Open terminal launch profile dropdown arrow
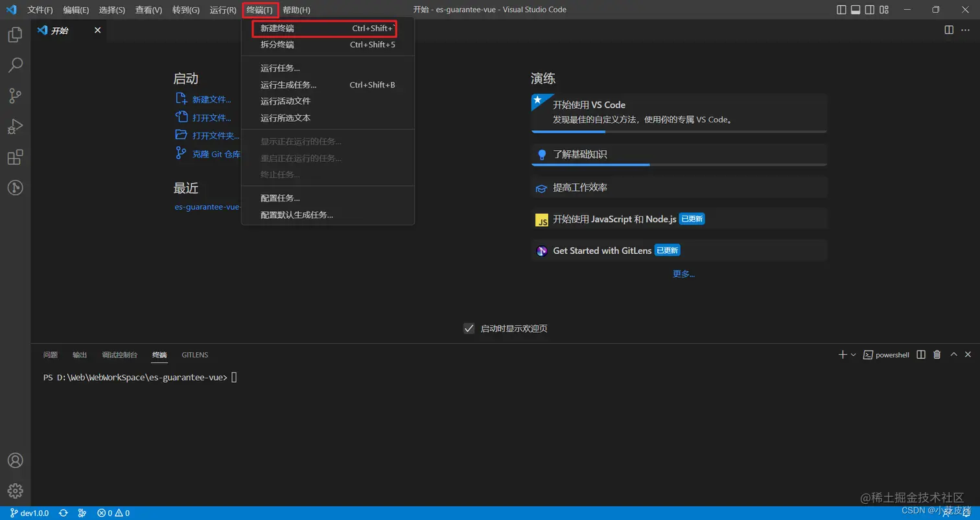Viewport: 980px width, 520px height. tap(853, 355)
